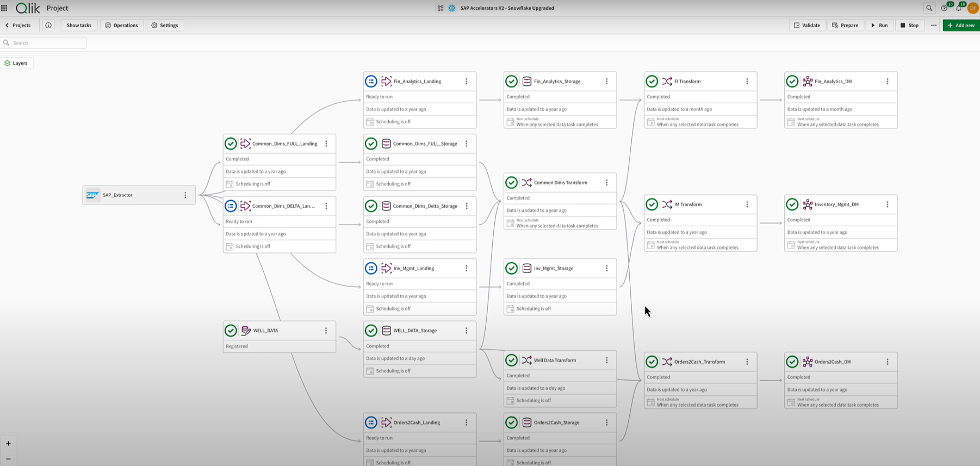
Task: Zoom out of the canvas
Action: pos(8,459)
